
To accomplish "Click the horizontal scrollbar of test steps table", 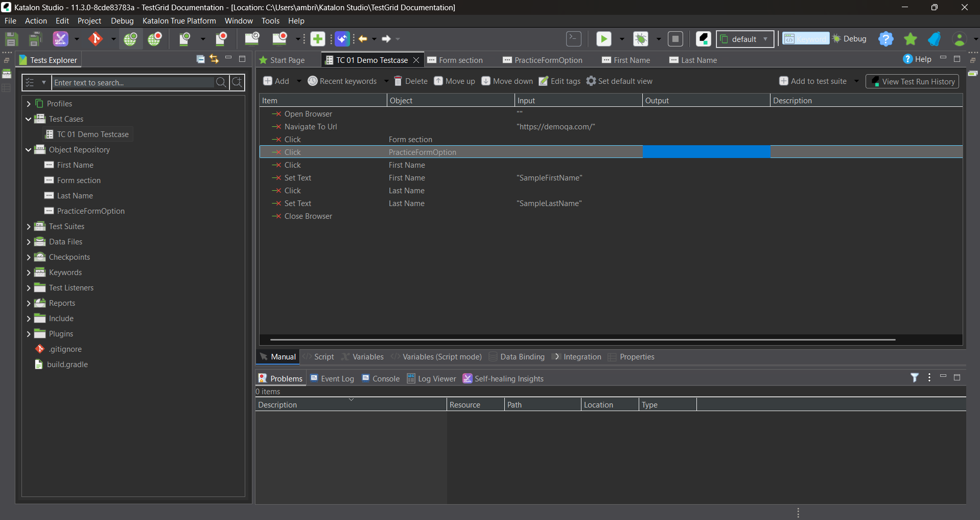I will coord(582,340).
